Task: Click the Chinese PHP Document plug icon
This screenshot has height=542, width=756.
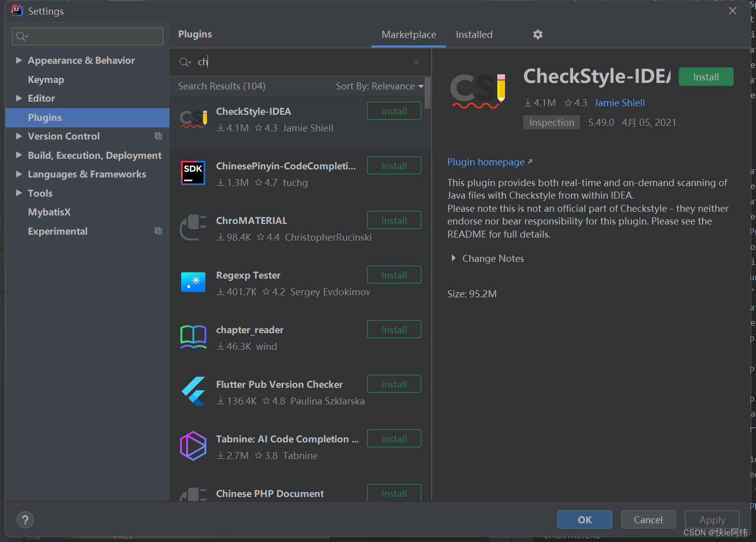Action: point(193,494)
